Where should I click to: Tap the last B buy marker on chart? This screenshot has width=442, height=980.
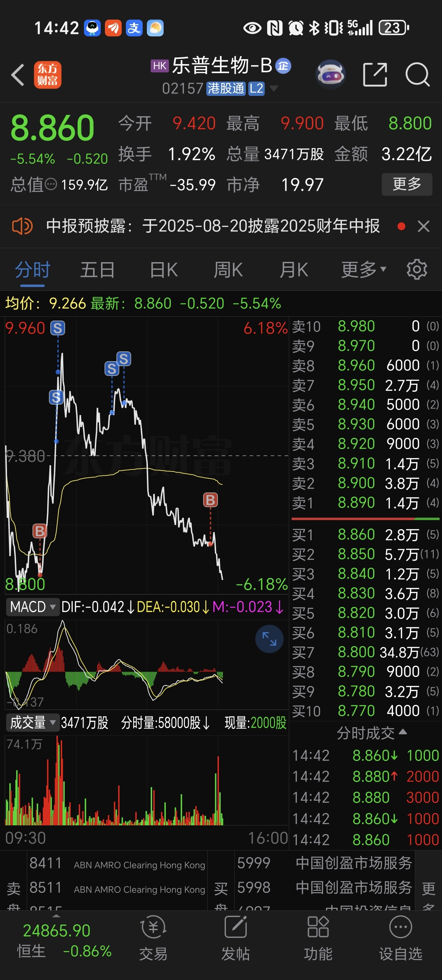211,500
